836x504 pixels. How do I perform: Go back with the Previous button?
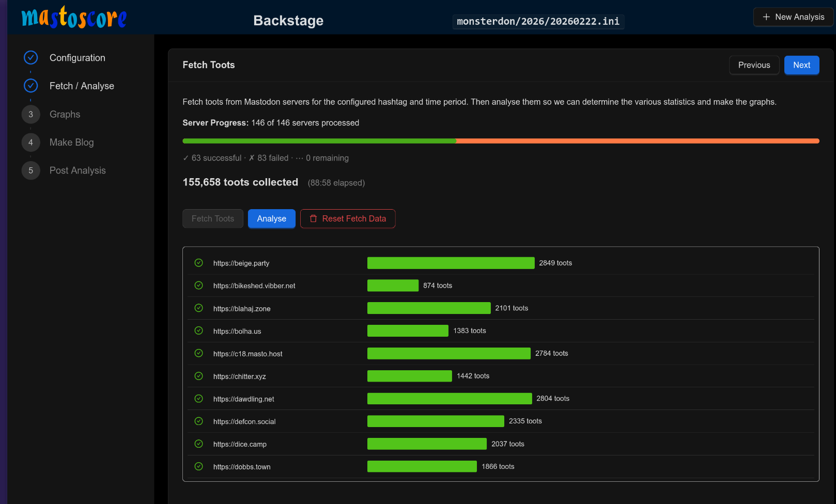coord(754,65)
